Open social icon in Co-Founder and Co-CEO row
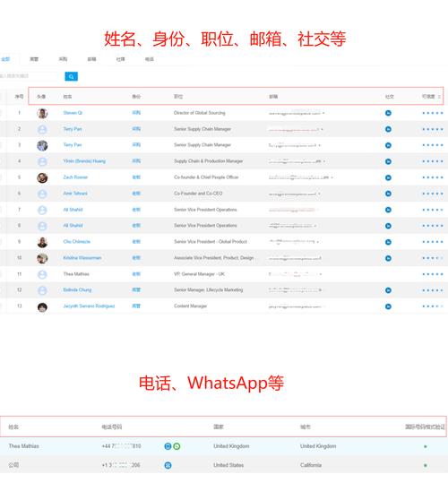This screenshot has height=500, width=448. 388,194
